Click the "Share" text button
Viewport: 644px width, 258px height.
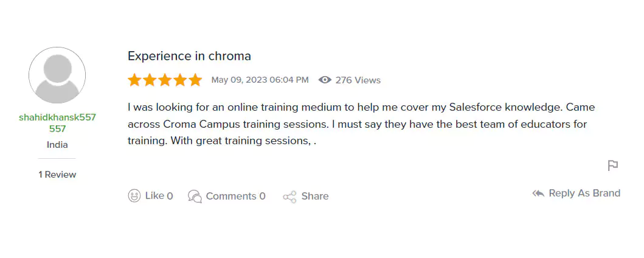pos(315,196)
